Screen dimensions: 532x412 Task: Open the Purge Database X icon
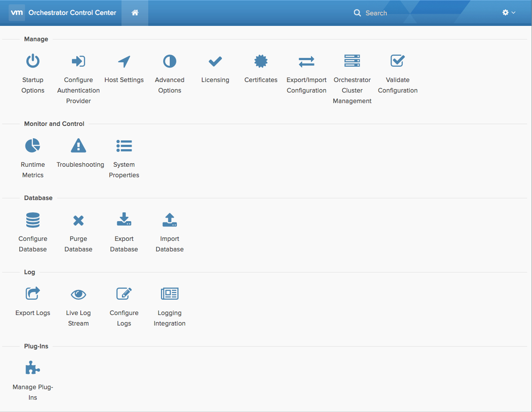click(x=79, y=220)
